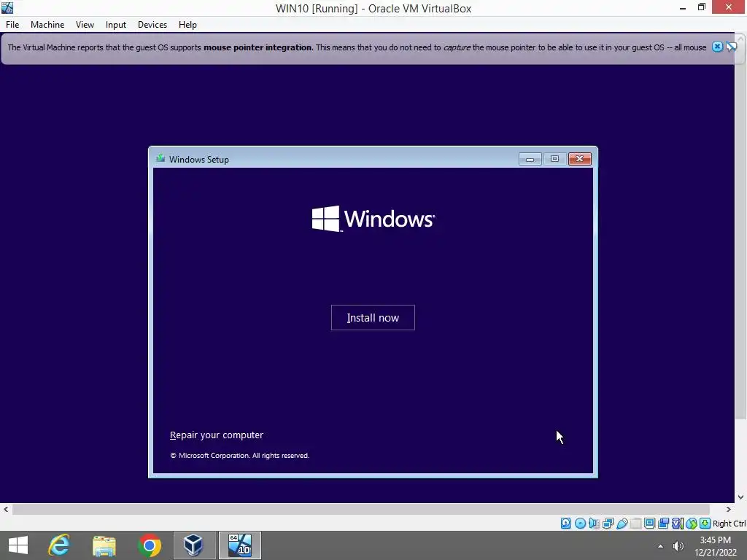Click the vertical scrollbar down arrow
Viewport: 747px width, 560px height.
coord(741,497)
